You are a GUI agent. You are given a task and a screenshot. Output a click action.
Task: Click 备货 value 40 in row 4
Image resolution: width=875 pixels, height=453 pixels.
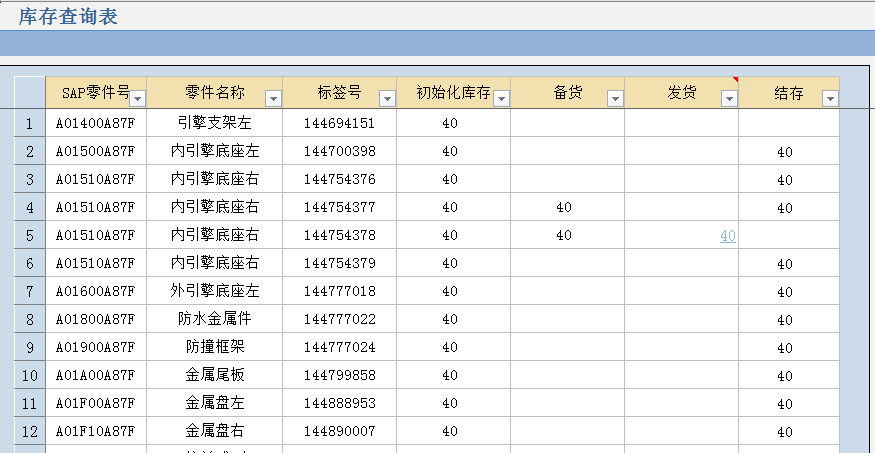click(x=564, y=207)
